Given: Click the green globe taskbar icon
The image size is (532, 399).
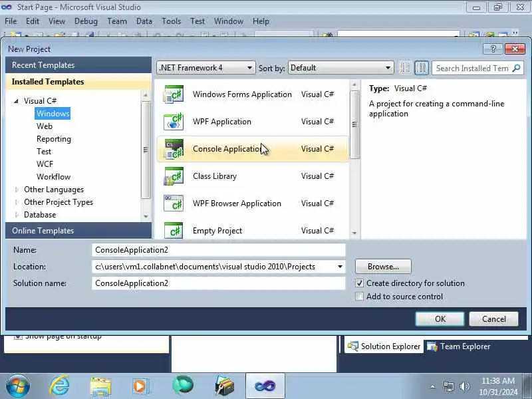Looking at the screenshot, I should pos(182,386).
